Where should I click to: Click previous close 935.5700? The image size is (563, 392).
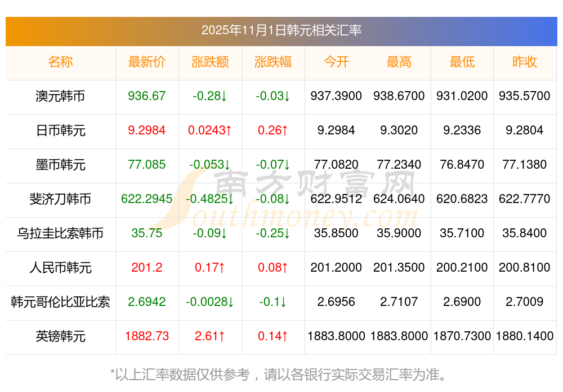click(x=525, y=96)
